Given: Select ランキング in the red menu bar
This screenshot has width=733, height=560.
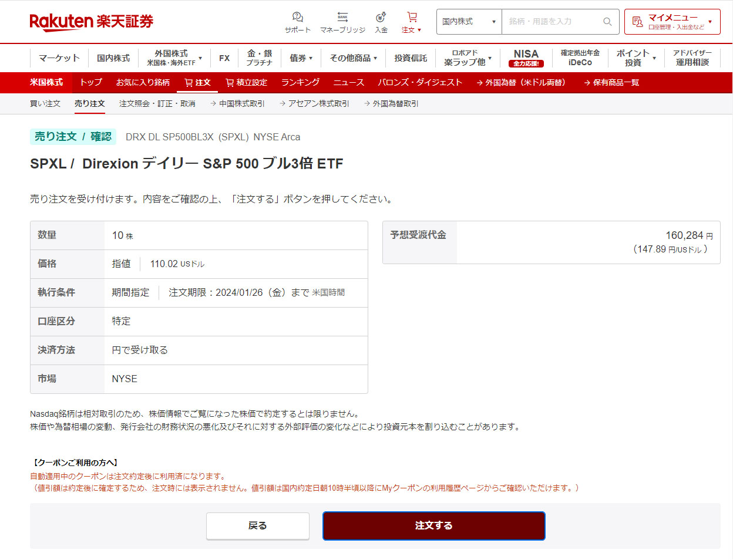Looking at the screenshot, I should [300, 83].
